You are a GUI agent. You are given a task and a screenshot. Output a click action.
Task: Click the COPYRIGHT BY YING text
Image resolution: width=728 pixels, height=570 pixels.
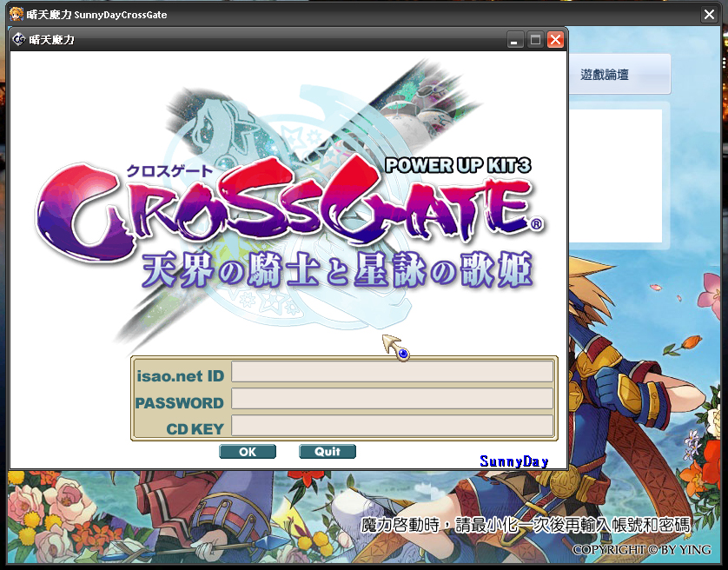click(x=642, y=549)
